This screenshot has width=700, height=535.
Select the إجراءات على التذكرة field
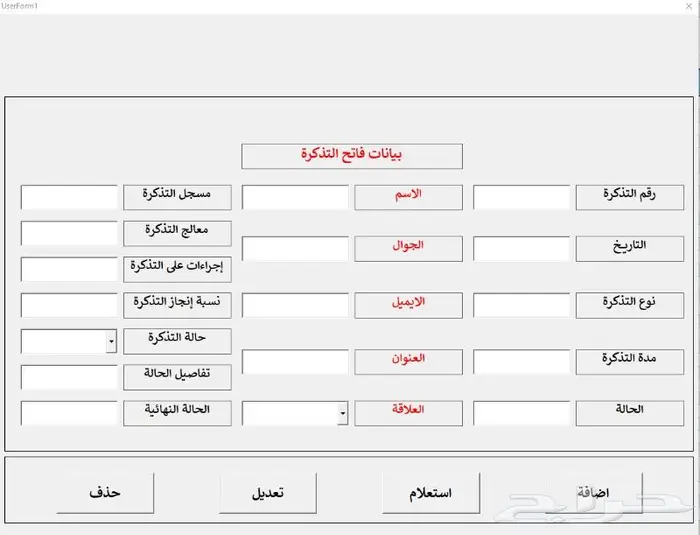pos(70,269)
